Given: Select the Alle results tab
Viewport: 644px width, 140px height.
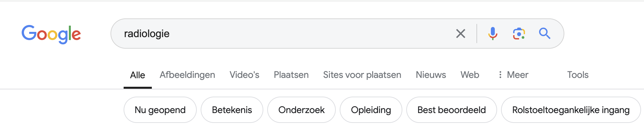Looking at the screenshot, I should tap(137, 75).
